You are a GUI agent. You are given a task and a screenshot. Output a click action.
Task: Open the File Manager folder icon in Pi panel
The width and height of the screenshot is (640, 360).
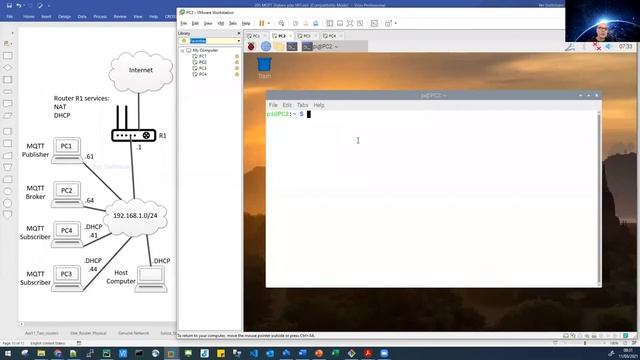point(279,47)
